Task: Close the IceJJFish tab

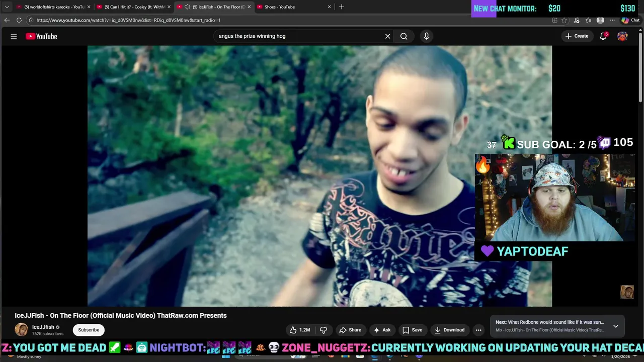Action: (249, 7)
